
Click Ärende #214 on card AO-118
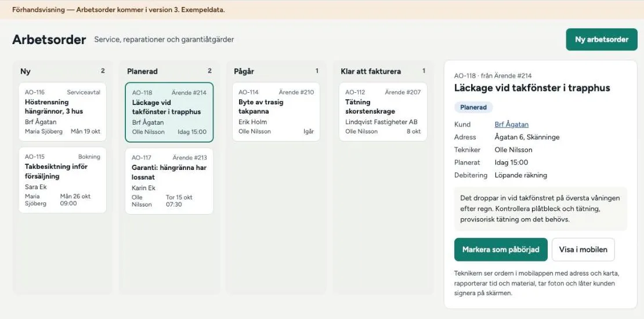tap(189, 93)
